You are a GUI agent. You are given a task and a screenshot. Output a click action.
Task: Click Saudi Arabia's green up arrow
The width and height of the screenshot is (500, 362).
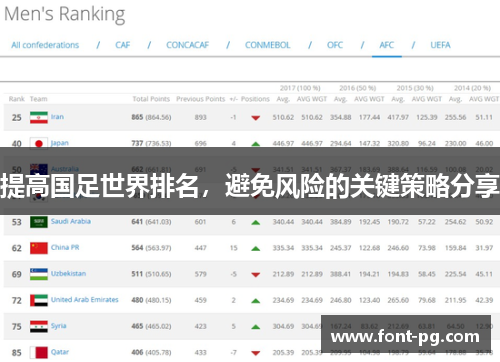[x=256, y=222]
